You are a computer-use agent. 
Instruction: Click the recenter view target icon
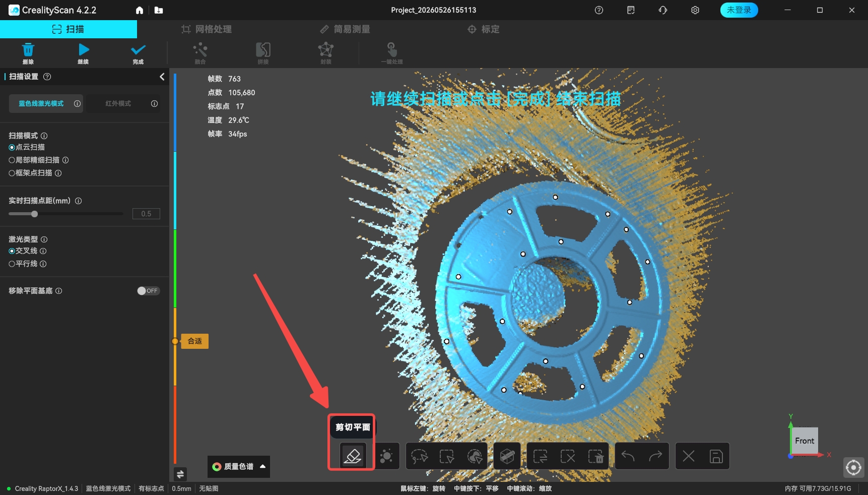[x=853, y=468]
